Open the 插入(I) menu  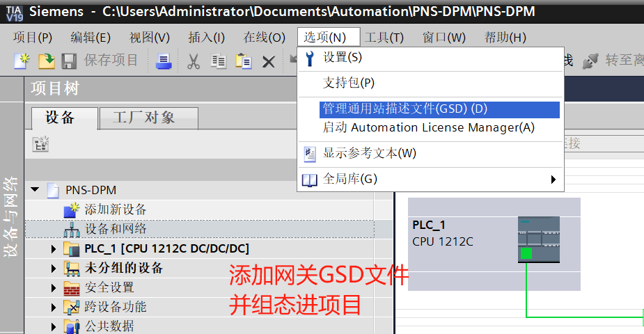point(206,38)
